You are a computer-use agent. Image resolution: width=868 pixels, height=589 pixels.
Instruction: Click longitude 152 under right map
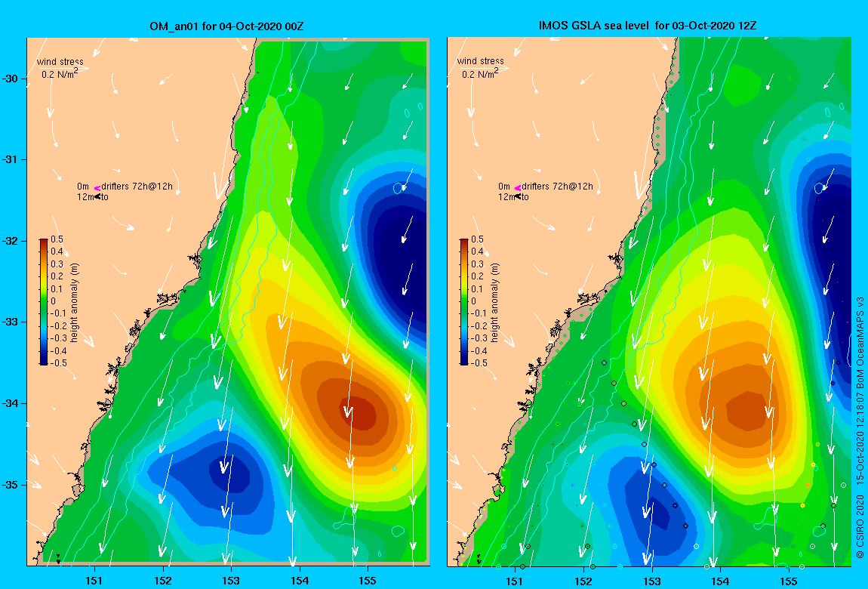point(583,581)
